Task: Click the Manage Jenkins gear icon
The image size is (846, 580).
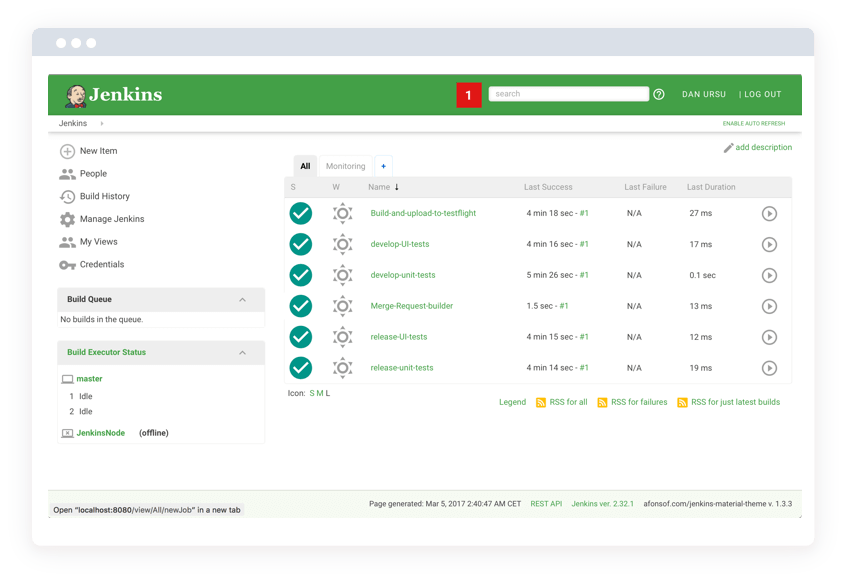Action: tap(67, 219)
